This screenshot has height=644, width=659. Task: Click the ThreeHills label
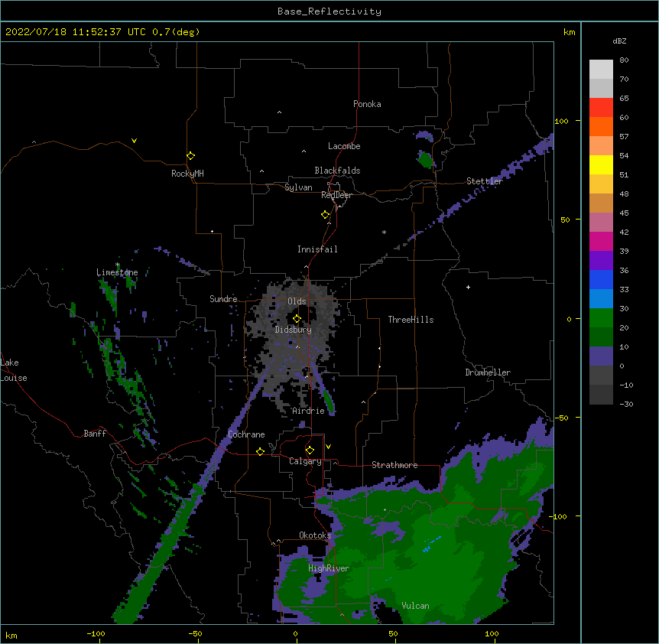pos(411,320)
